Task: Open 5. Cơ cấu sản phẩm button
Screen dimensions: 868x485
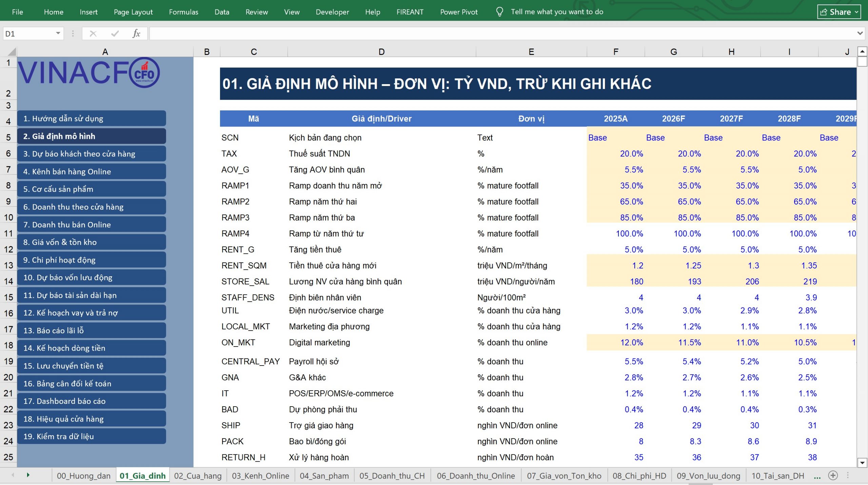Action: click(x=92, y=189)
